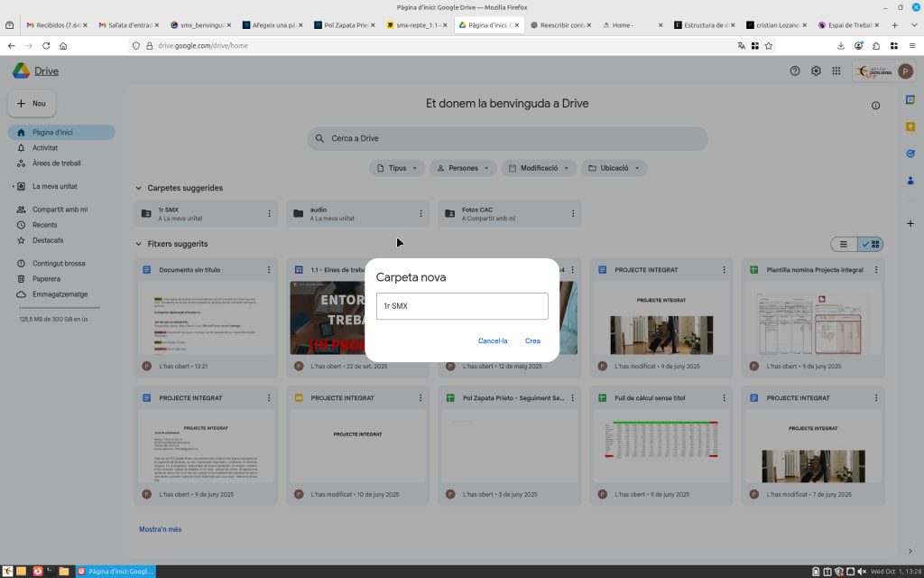The width and height of the screenshot is (924, 578).
Task: Open Drive settings gear
Action: click(816, 71)
